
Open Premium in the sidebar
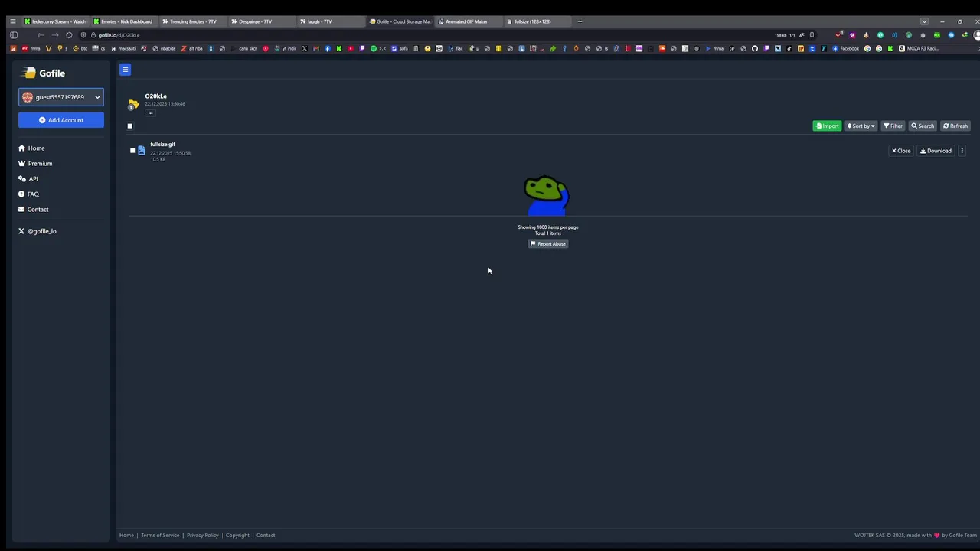(35, 163)
